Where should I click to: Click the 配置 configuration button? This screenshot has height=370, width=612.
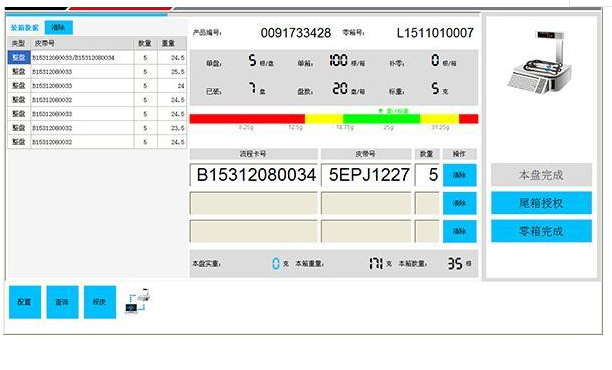pos(25,302)
